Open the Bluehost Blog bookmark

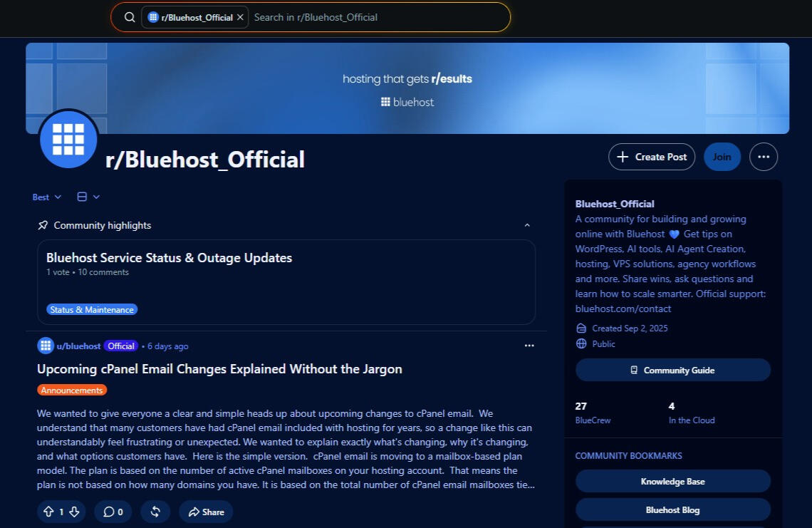tap(672, 510)
